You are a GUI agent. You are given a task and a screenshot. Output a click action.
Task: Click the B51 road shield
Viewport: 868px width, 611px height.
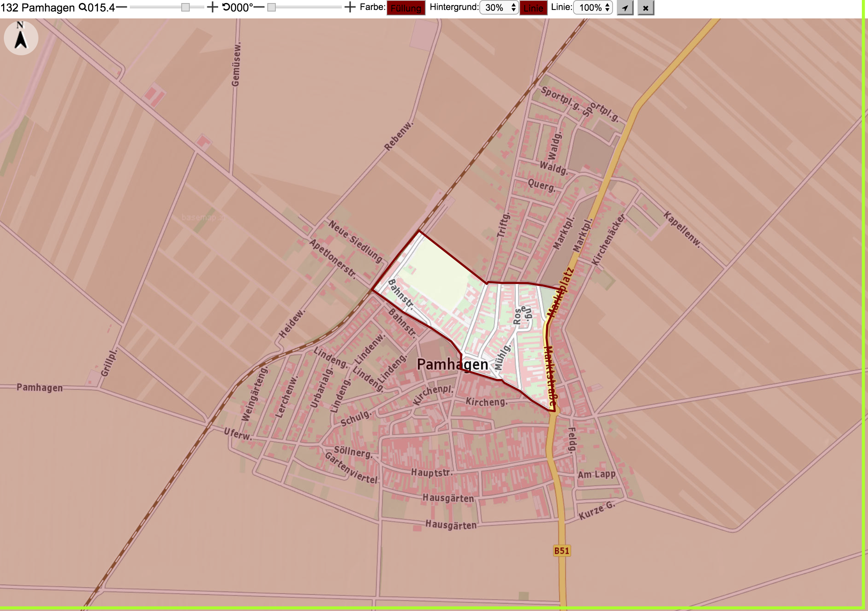(562, 551)
